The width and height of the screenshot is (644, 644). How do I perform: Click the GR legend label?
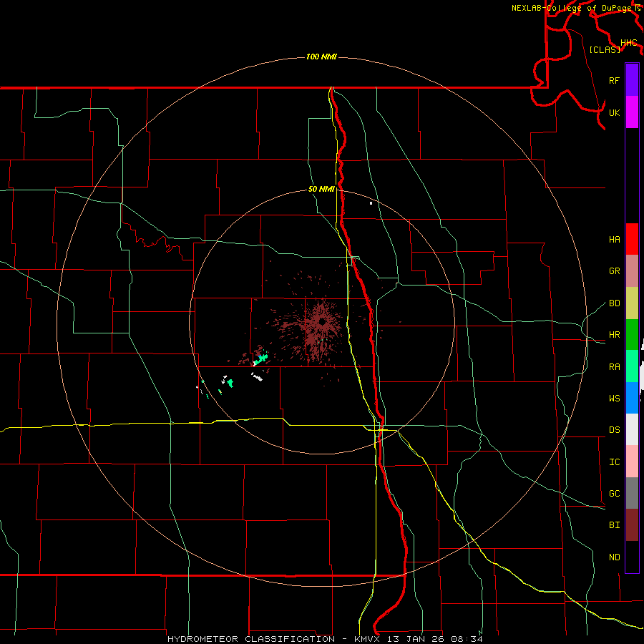[x=614, y=271]
